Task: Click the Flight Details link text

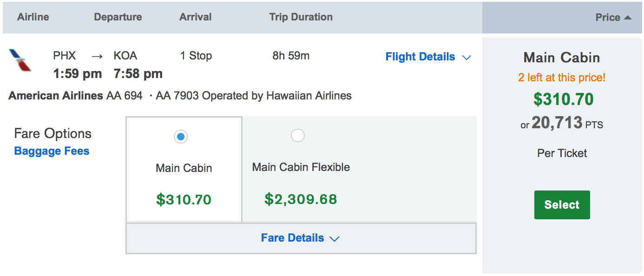Action: [x=420, y=57]
